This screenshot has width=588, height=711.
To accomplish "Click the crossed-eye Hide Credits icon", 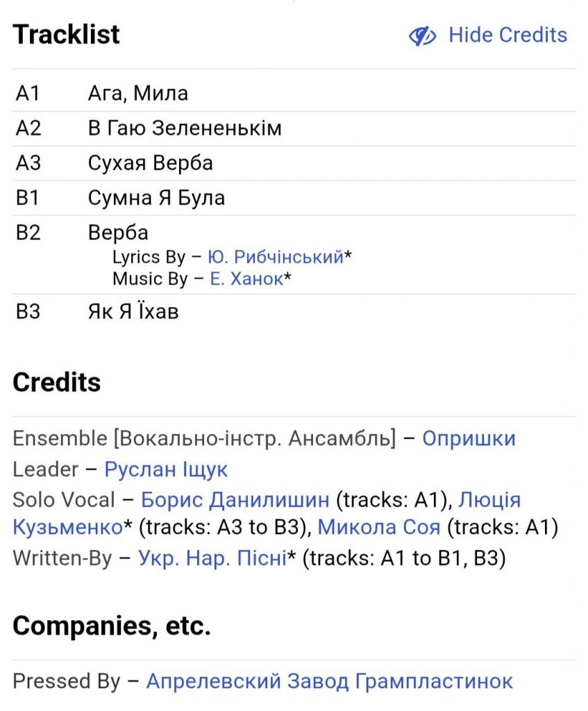I will (x=422, y=36).
